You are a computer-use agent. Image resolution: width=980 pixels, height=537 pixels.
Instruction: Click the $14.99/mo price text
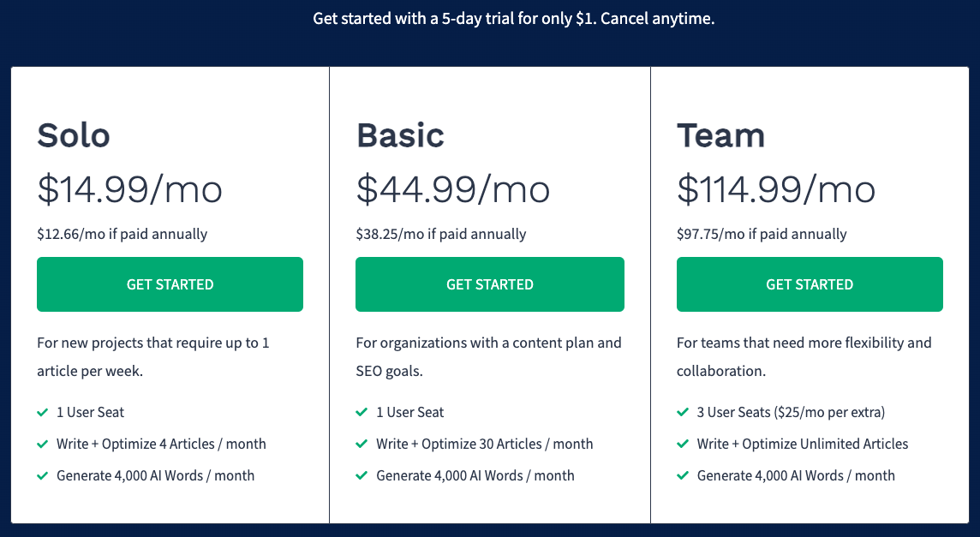click(x=130, y=189)
